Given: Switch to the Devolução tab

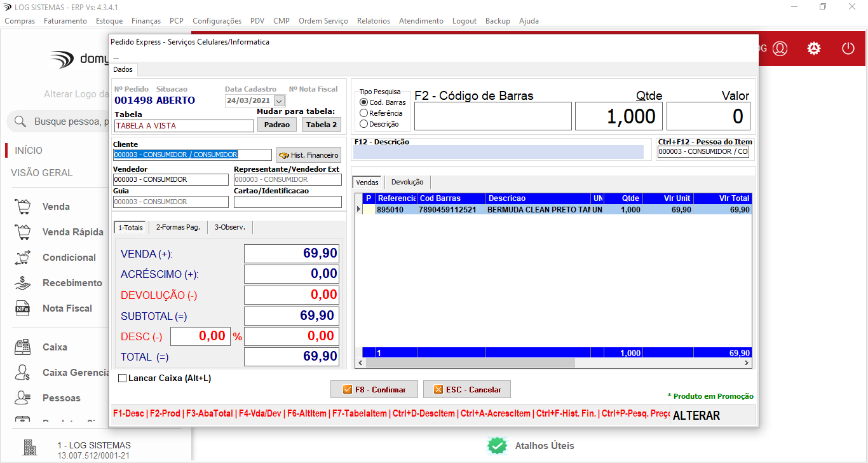Looking at the screenshot, I should pyautogui.click(x=407, y=182).
